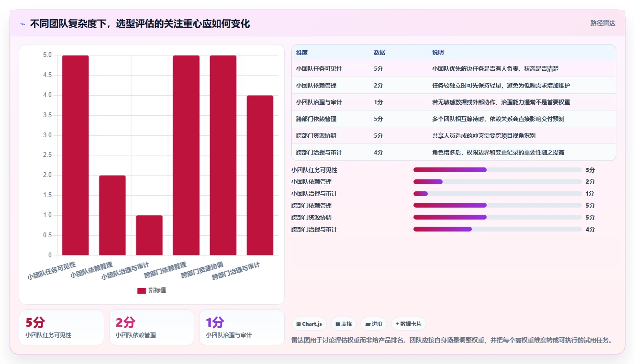
Task: Click the 4分 value in table
Action: click(378, 153)
